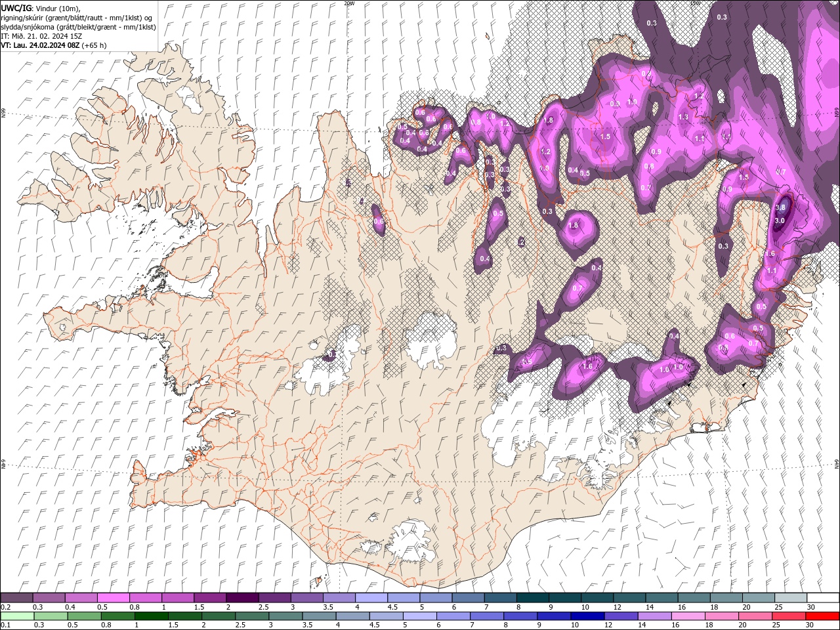Click the 66N latitude label on the right edge
The height and width of the screenshot is (630, 840).
pos(837,113)
